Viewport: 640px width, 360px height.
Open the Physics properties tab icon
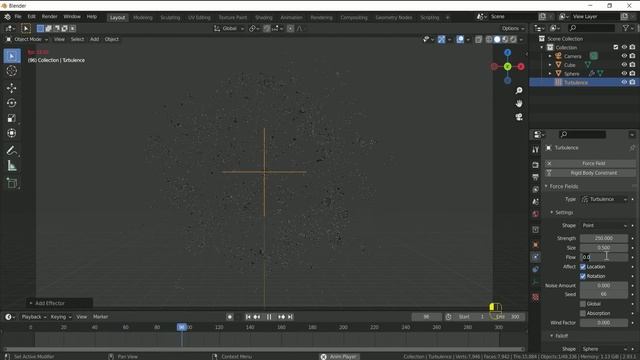(x=536, y=257)
